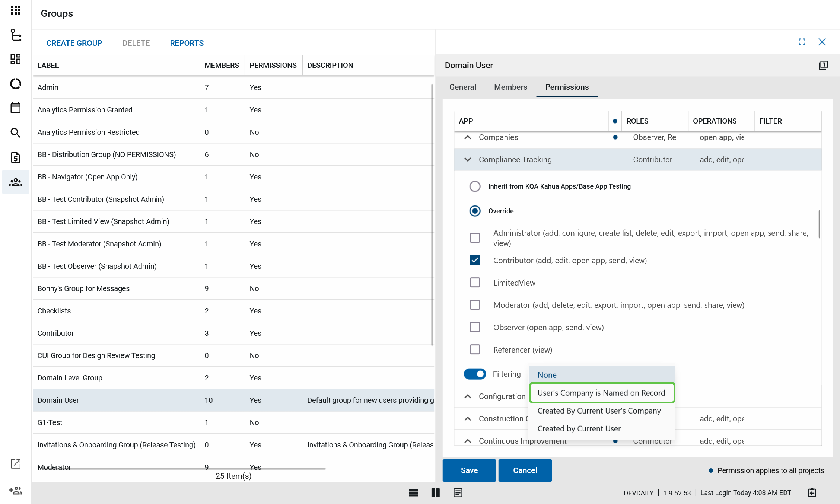Click the groups list vertical scrollbar
Viewport: 840px width, 504px height.
click(x=432, y=214)
